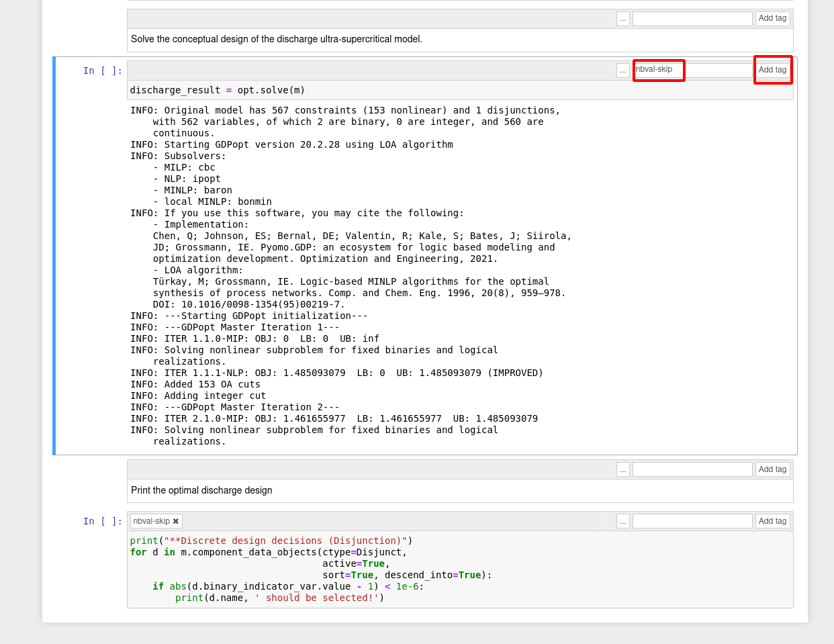Click code line 'if abs(d.binary_indicator_var.value - 1)'
Image resolution: width=834 pixels, height=644 pixels.
tap(288, 586)
